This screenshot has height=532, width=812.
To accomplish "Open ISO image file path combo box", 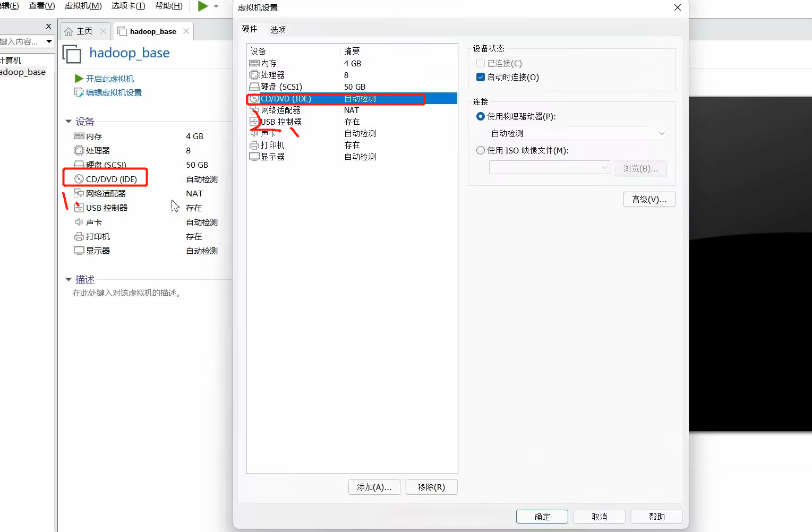I will click(549, 168).
